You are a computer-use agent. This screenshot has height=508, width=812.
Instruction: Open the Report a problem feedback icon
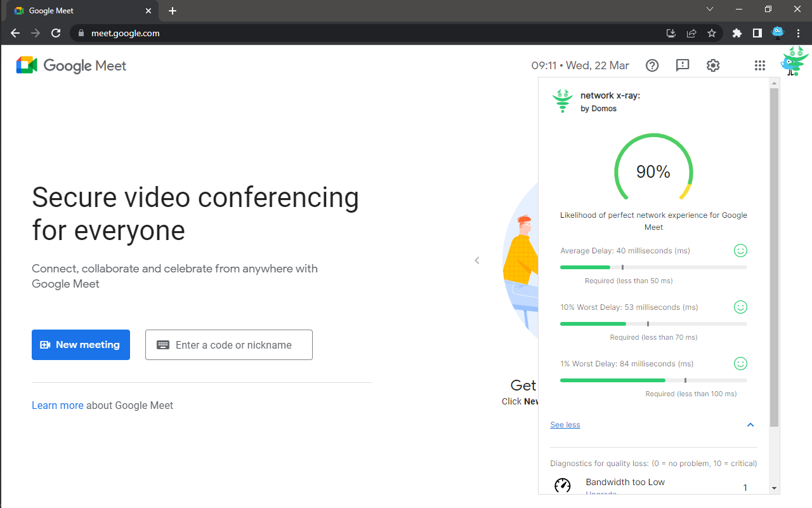pos(683,65)
